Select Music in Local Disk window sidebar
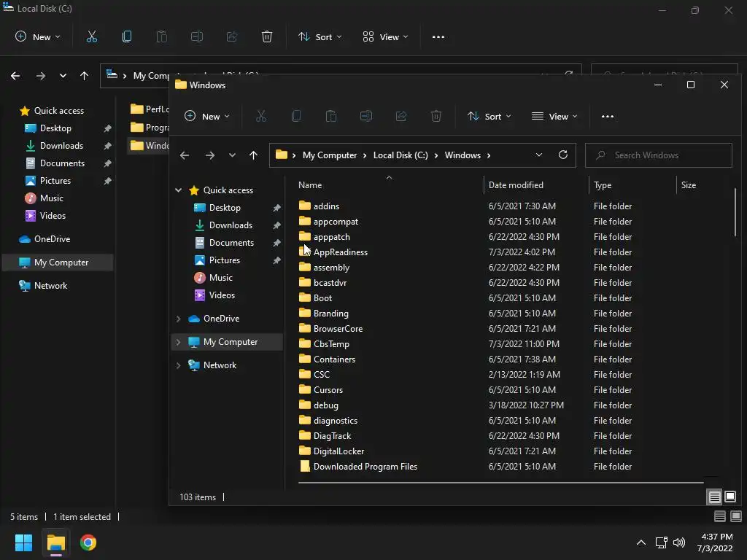Image resolution: width=747 pixels, height=560 pixels. pos(52,198)
